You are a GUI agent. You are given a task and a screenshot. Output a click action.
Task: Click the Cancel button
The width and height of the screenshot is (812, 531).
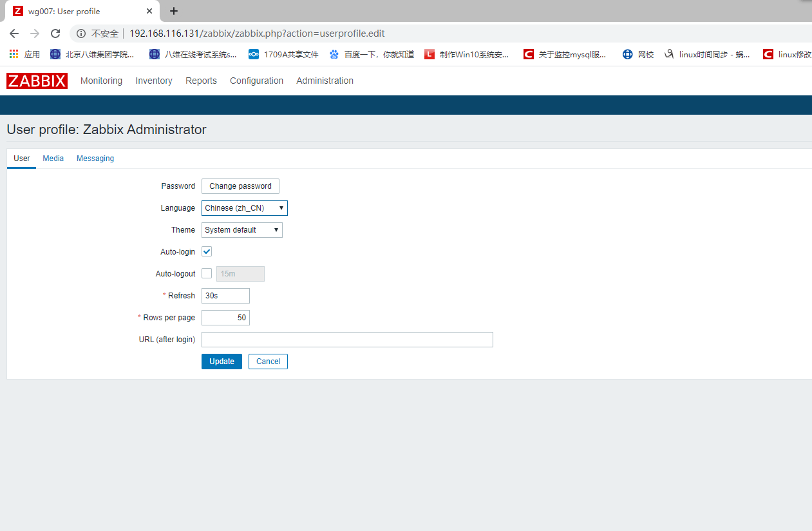[268, 362]
